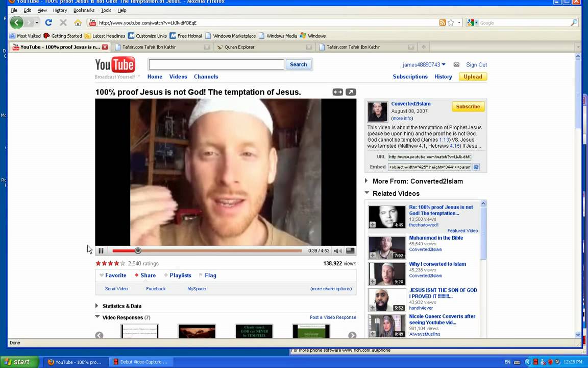This screenshot has height=368, width=588.
Task: Go to the Firefox home page icon
Action: coord(78,23)
